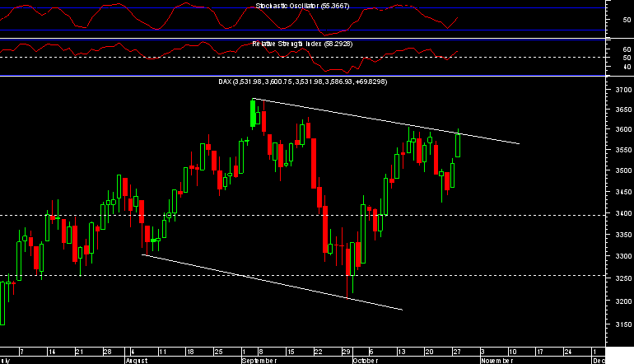Select the DAX price summary title
The image size is (634, 364).
(x=302, y=82)
